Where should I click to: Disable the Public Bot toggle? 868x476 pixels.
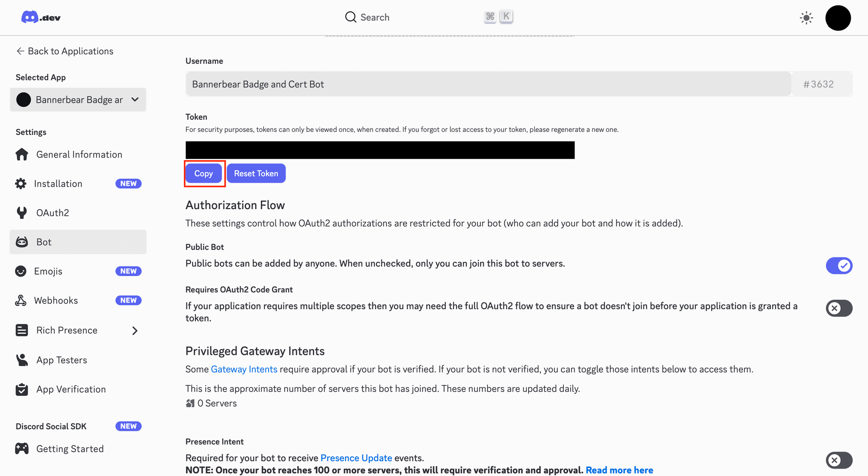point(839,266)
